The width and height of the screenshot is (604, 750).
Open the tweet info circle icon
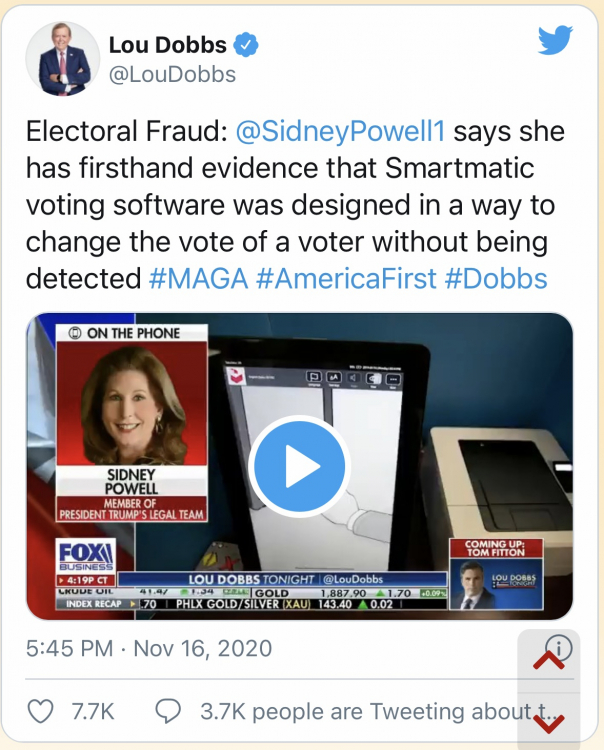(558, 647)
